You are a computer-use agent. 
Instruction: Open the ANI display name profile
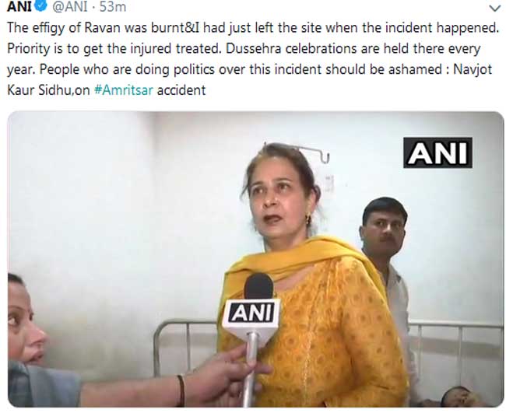point(19,6)
